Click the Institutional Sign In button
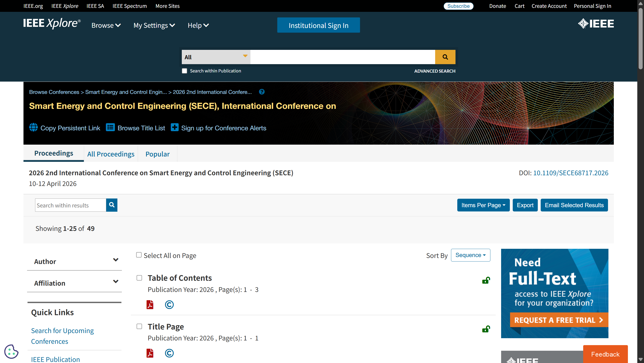This screenshot has width=644, height=363. click(x=318, y=25)
